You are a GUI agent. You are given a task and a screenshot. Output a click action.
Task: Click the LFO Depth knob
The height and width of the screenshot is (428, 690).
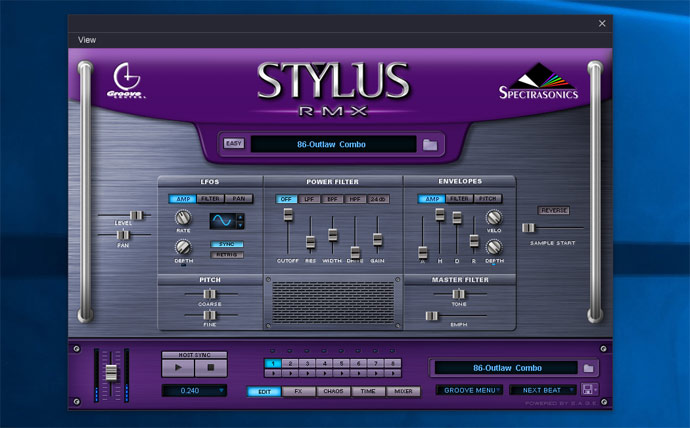coord(183,247)
